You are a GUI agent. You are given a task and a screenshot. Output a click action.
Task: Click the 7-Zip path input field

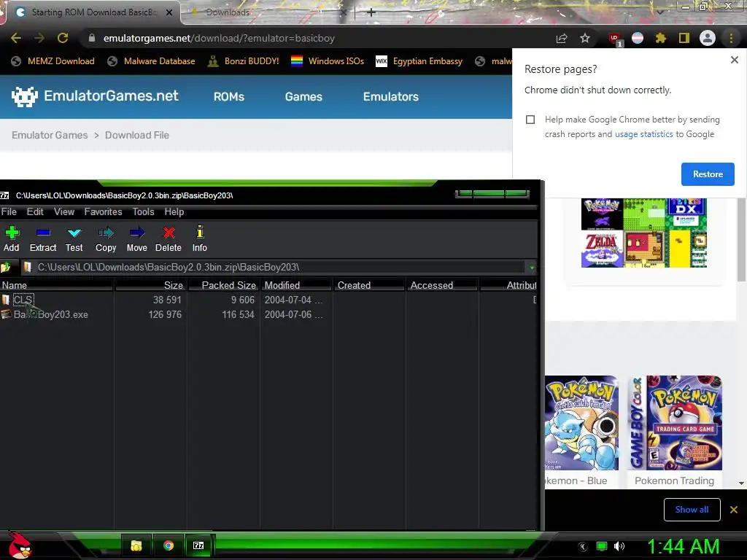[274, 268]
